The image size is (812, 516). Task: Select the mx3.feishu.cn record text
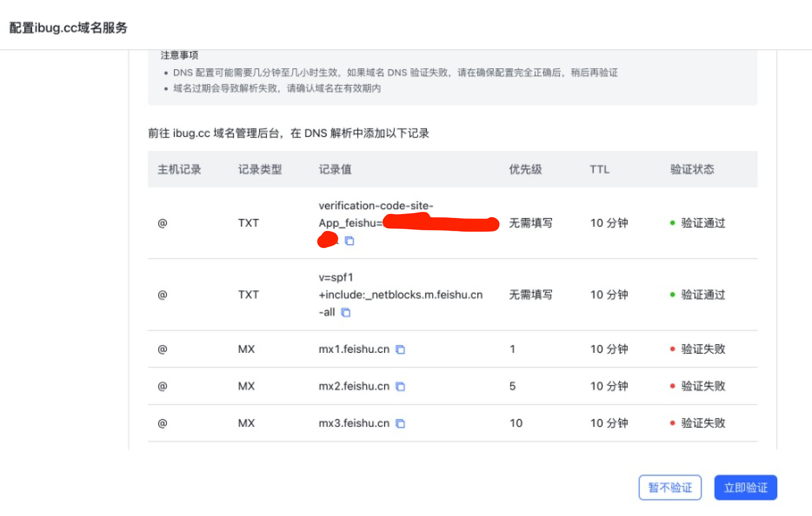pos(354,423)
